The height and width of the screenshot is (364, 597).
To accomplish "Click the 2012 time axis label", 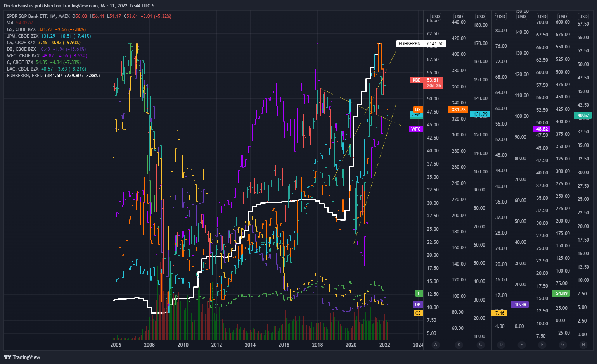I will pos(216,345).
